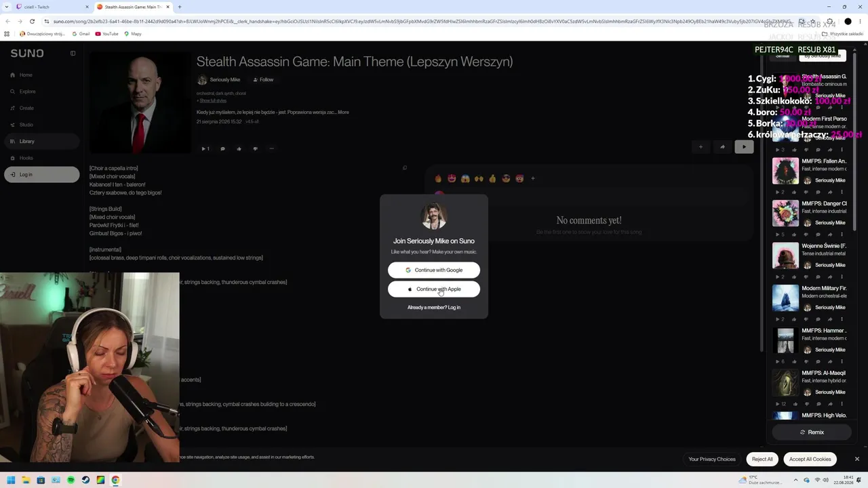Viewport: 868px width, 488px height.
Task: Open Steam from the taskbar
Action: [85, 481]
